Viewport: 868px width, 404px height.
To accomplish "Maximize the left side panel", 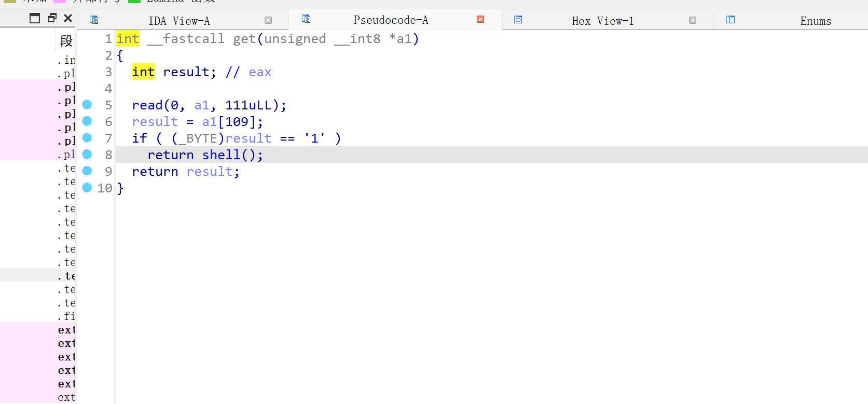I will click(35, 18).
